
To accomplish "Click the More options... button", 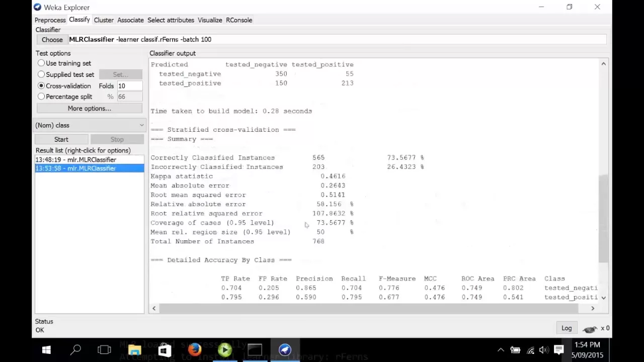I will coord(90,109).
